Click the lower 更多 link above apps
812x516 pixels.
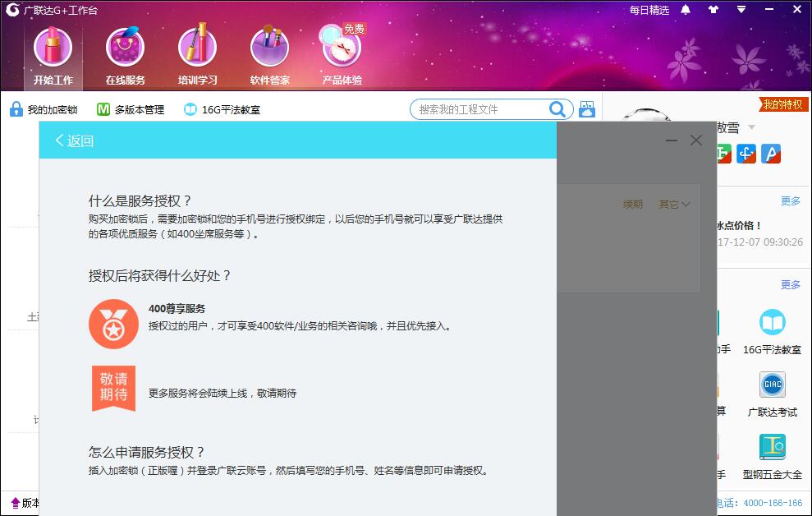[791, 284]
